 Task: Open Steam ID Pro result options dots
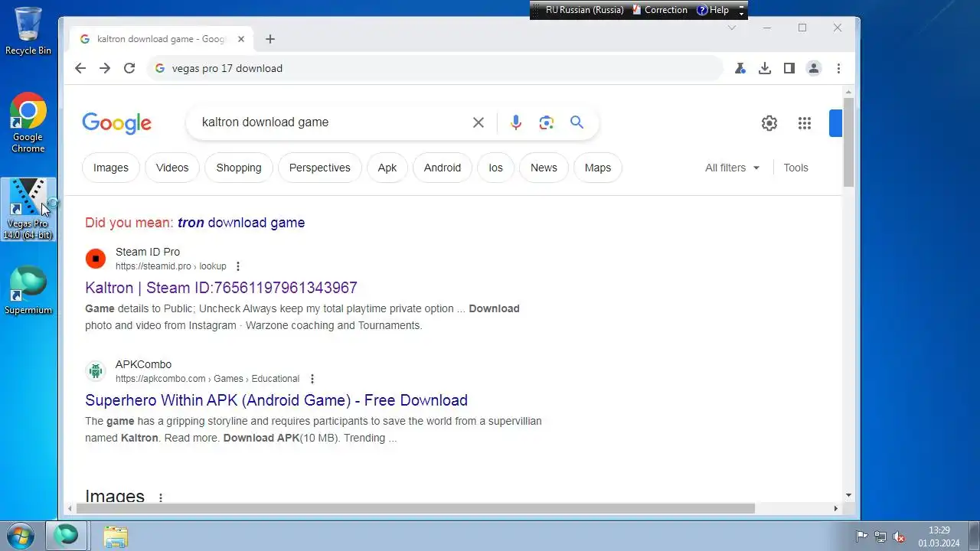238,266
